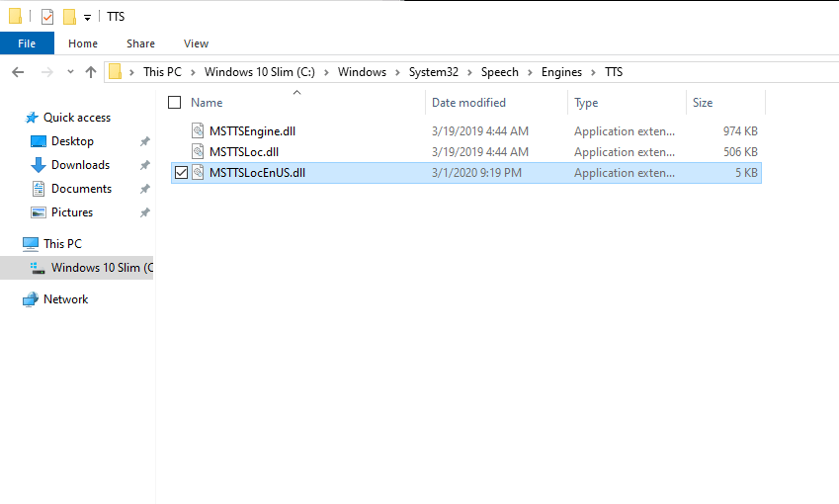Click the Properties icon in quick access toolbar

click(x=47, y=17)
